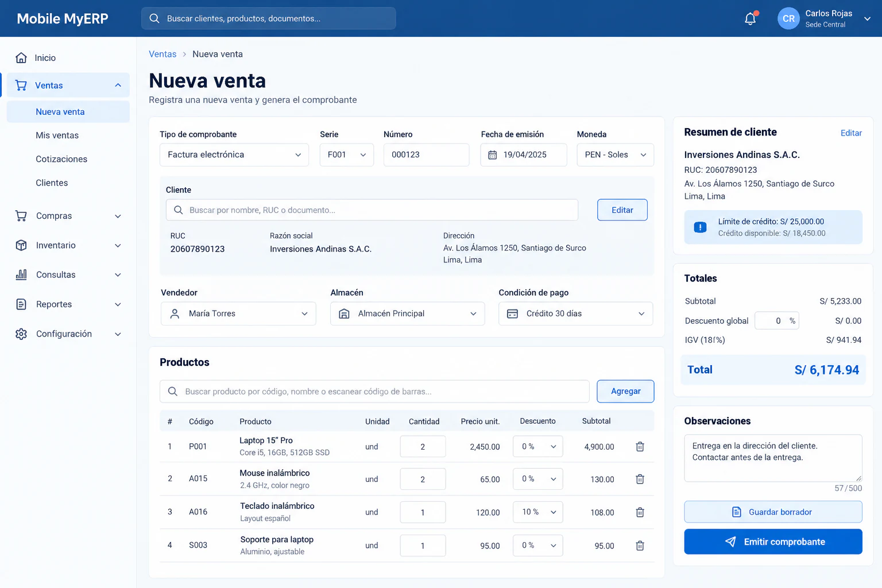Screen dimensions: 882x588
Task: Click Editar button in Cliente section
Action: click(622, 210)
